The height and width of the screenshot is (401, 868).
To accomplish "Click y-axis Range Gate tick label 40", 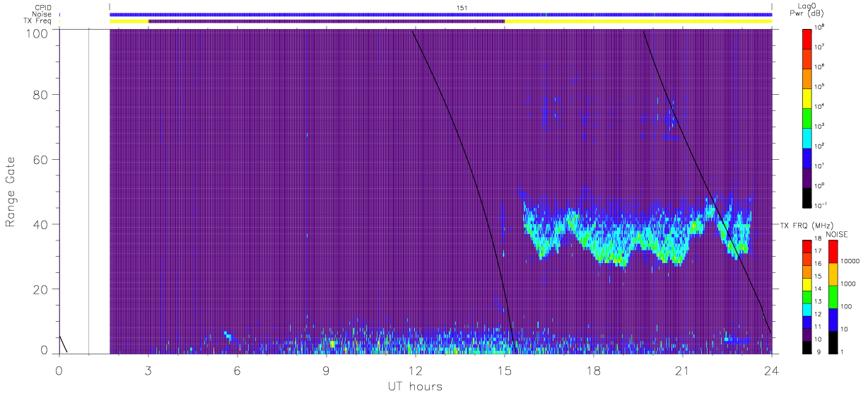I will (x=41, y=224).
